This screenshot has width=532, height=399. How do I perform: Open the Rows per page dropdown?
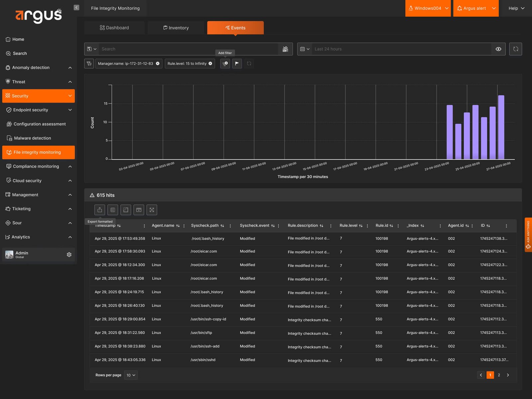tap(131, 375)
